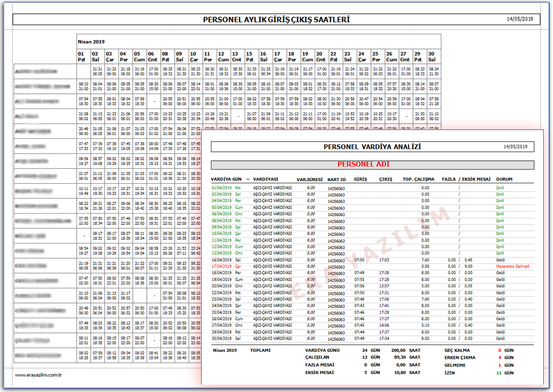This screenshot has width=553, height=392.
Task: Open the www.erayazilim.com.tr link
Action: pos(38,375)
